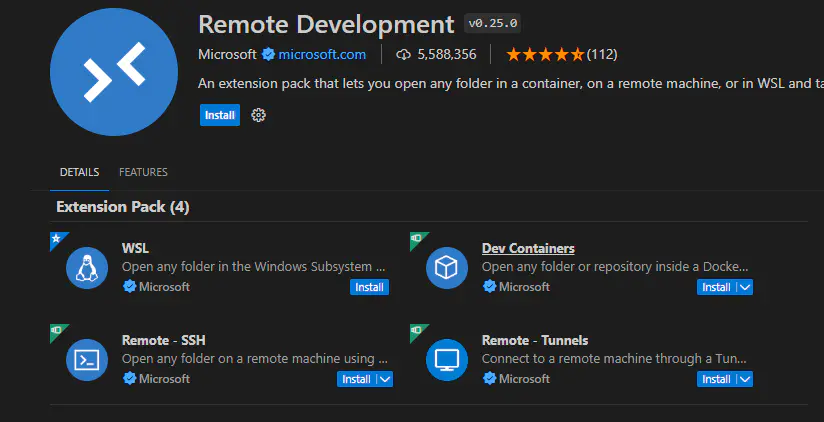Switch to the FEATURES tab
Image resolution: width=824 pixels, height=422 pixels.
[143, 172]
